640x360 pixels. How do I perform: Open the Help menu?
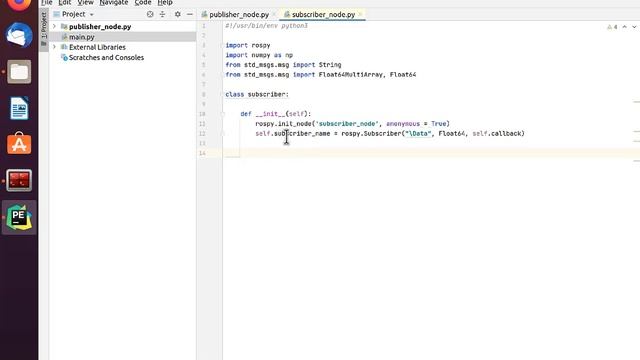(x=165, y=2)
